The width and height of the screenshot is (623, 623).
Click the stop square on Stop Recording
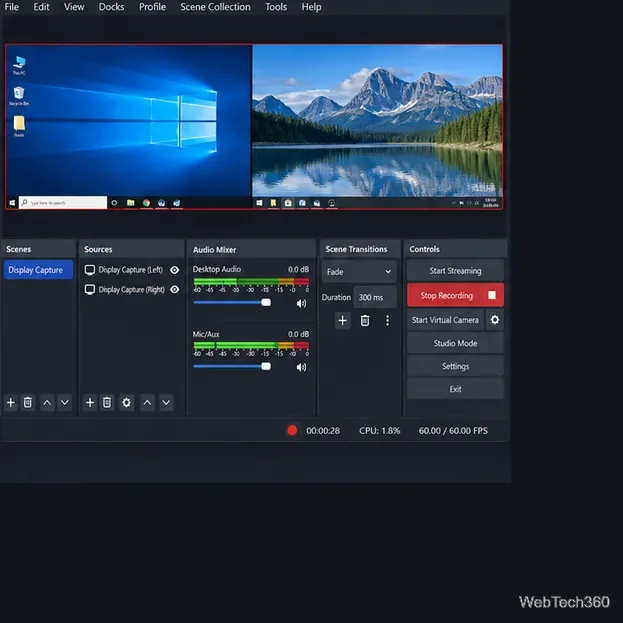[x=492, y=295]
